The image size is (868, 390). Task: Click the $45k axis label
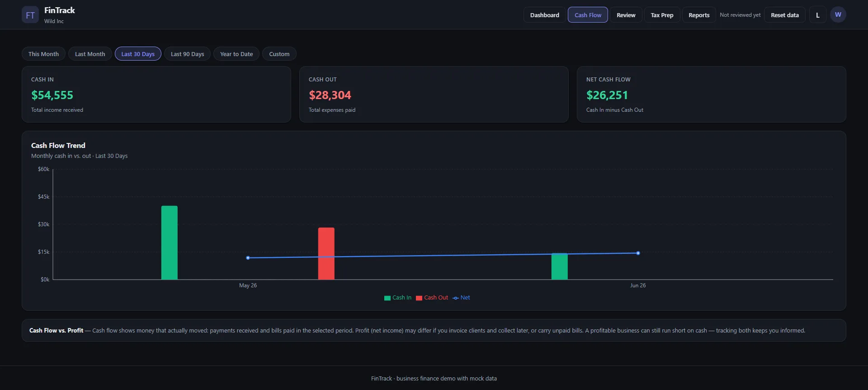click(x=43, y=197)
